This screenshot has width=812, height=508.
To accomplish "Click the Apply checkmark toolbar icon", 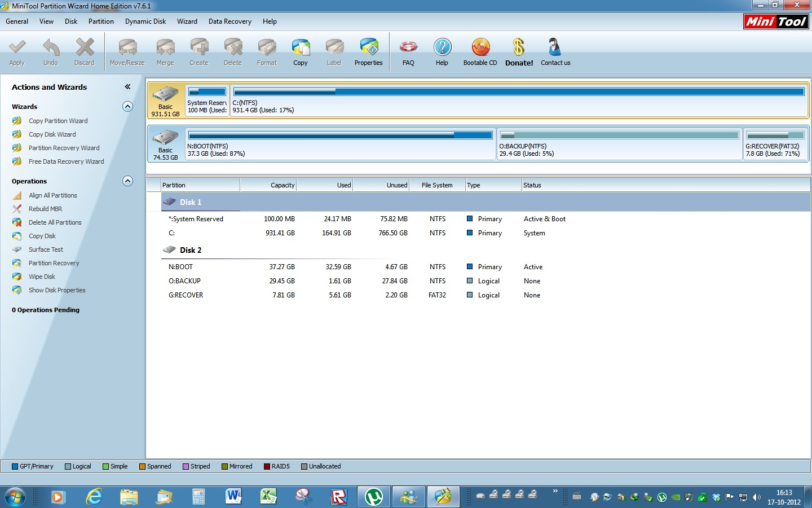I will coord(17,47).
